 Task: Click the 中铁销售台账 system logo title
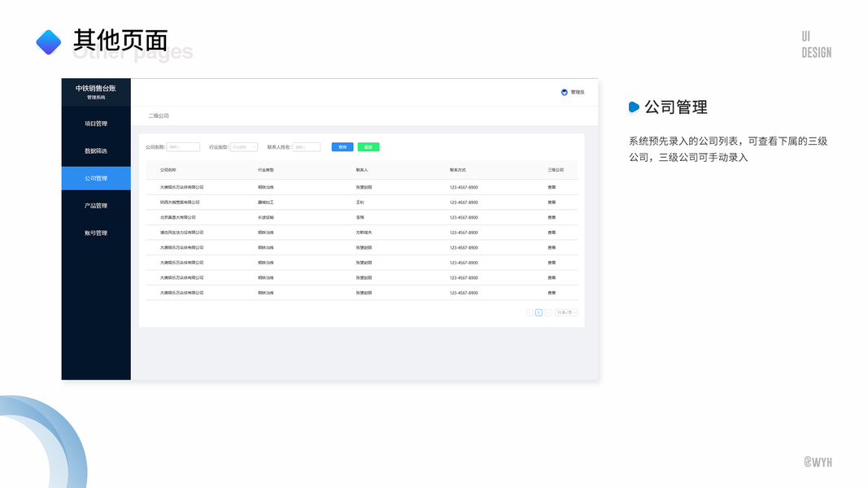[x=96, y=89]
